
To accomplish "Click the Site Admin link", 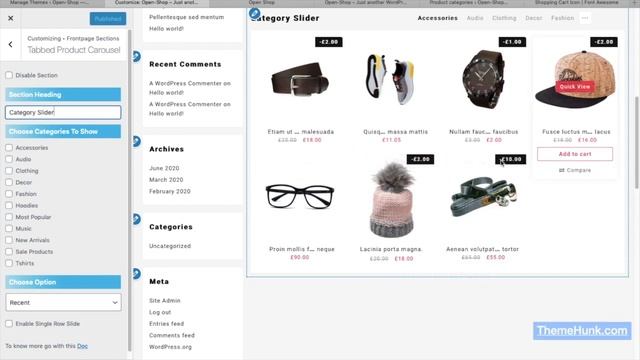I will pos(164,300).
